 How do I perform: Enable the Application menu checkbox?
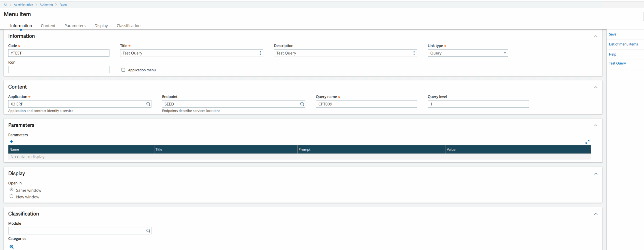tap(123, 70)
